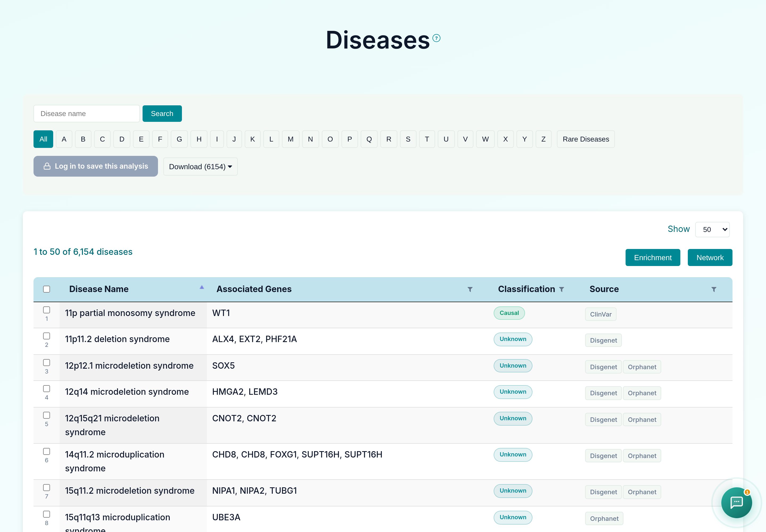Click Log in to save this analysis
The height and width of the screenshot is (532, 766).
point(96,166)
